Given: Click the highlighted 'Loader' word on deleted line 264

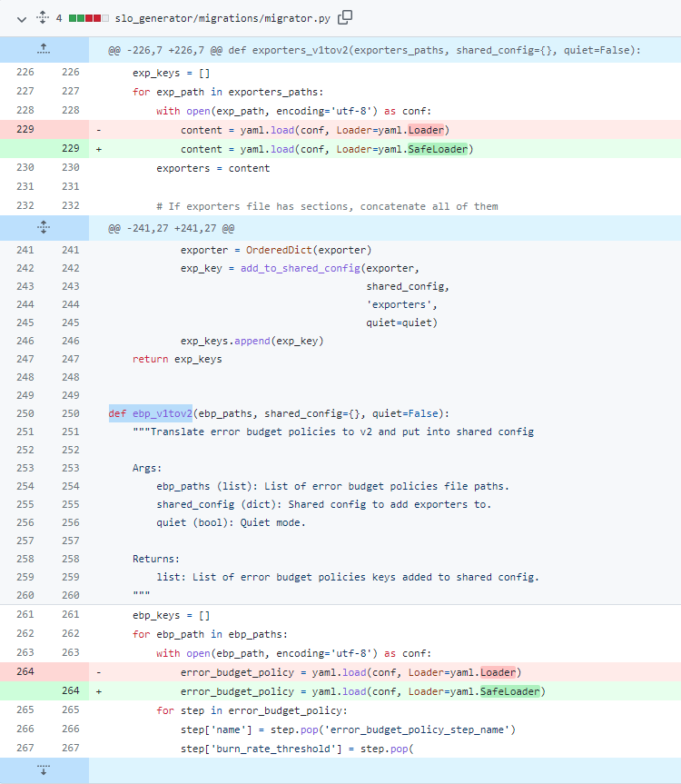Looking at the screenshot, I should [x=498, y=672].
